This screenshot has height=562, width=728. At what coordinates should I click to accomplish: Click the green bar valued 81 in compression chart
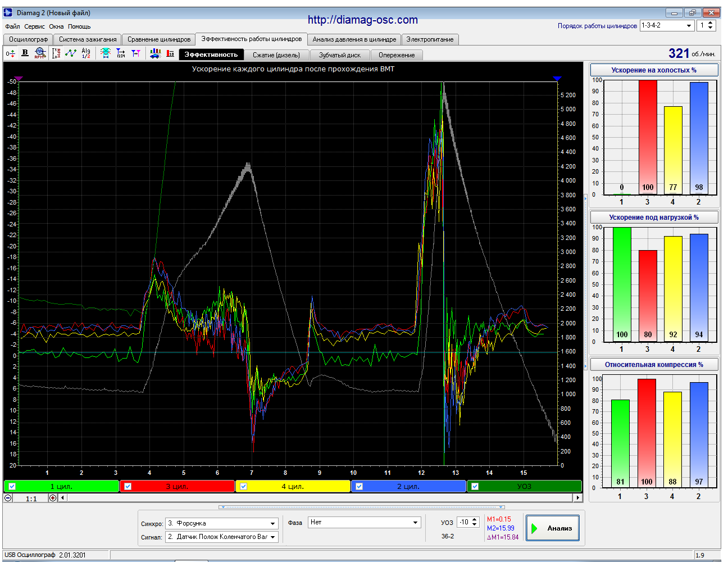click(x=620, y=444)
